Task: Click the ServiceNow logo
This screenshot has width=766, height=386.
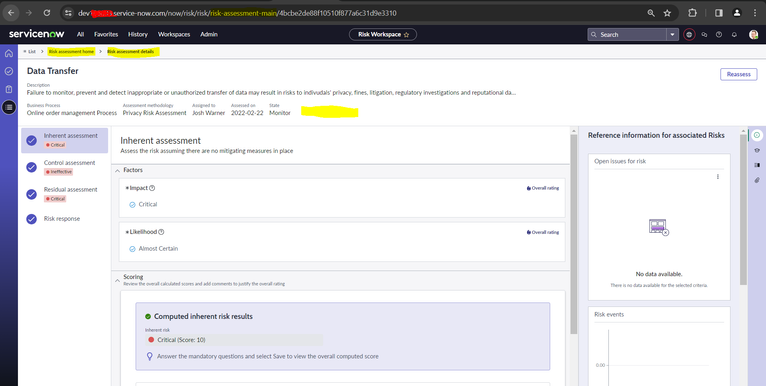Action: 37,34
